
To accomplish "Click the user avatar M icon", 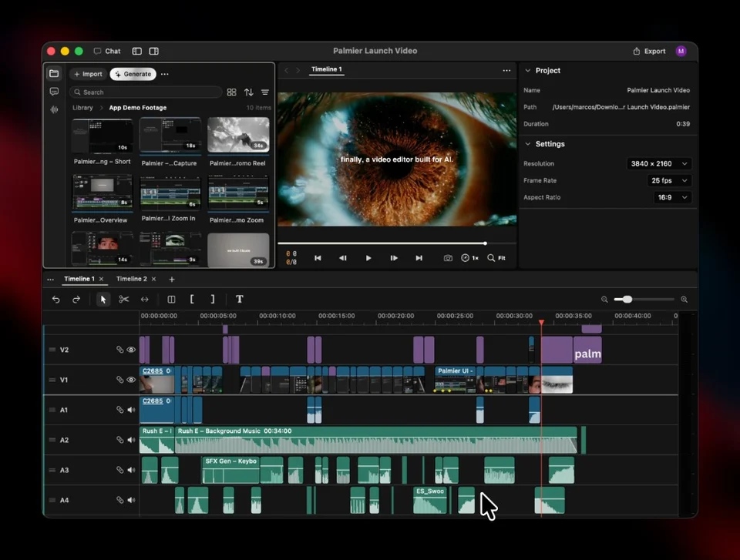I will (681, 51).
